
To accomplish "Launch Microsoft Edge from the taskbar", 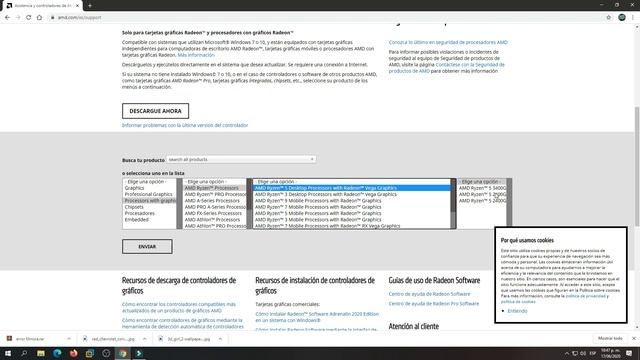I will pyautogui.click(x=57, y=353).
